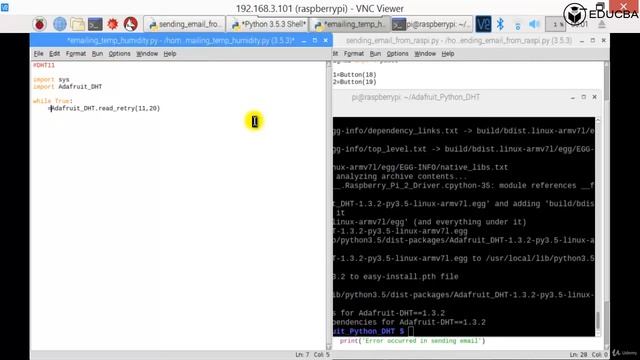This screenshot has height=360, width=640.
Task: Launch the web browser globe icon
Action: (60, 24)
